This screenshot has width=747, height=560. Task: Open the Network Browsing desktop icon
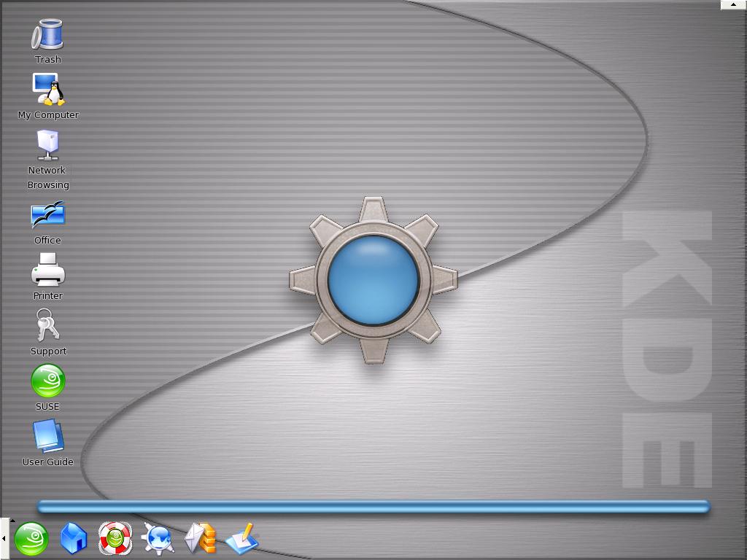point(47,145)
